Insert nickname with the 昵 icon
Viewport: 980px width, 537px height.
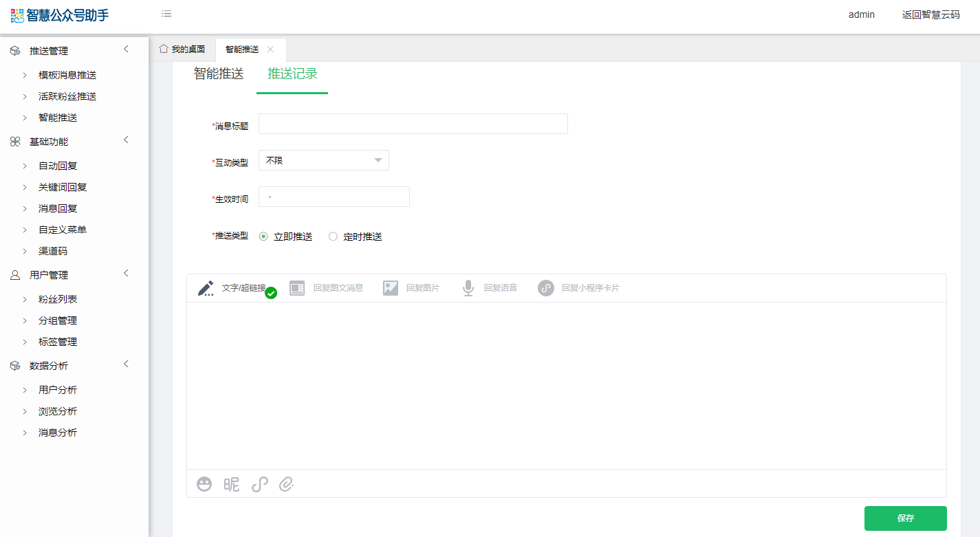click(x=232, y=484)
